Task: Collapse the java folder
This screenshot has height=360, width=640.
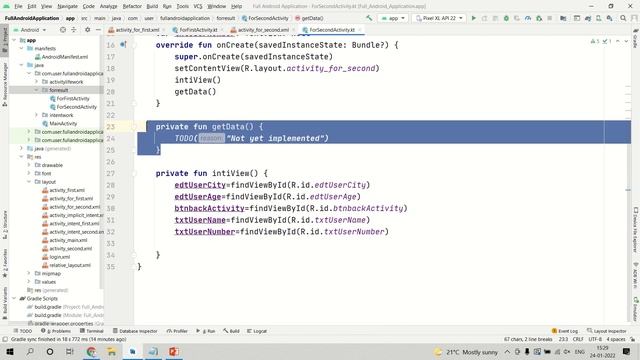Action: tap(21, 65)
